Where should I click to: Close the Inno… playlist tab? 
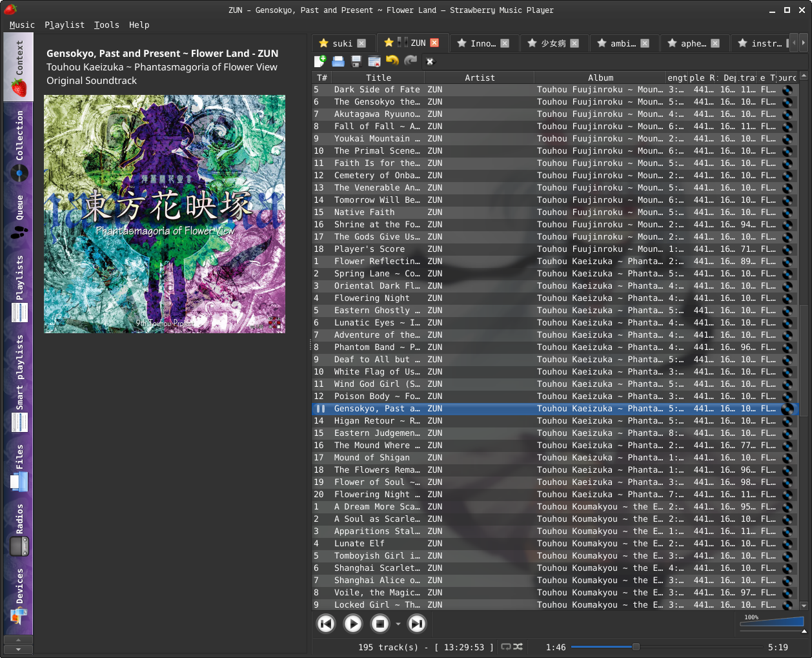click(x=505, y=43)
